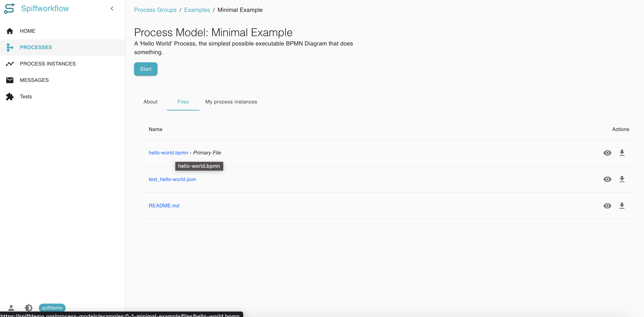Start the Minimal Example process

(146, 69)
